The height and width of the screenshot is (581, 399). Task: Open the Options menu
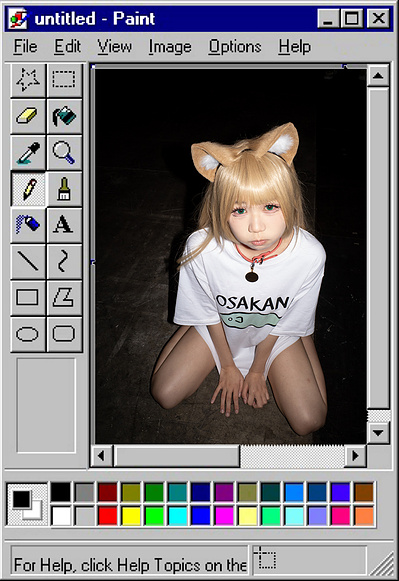pos(235,47)
